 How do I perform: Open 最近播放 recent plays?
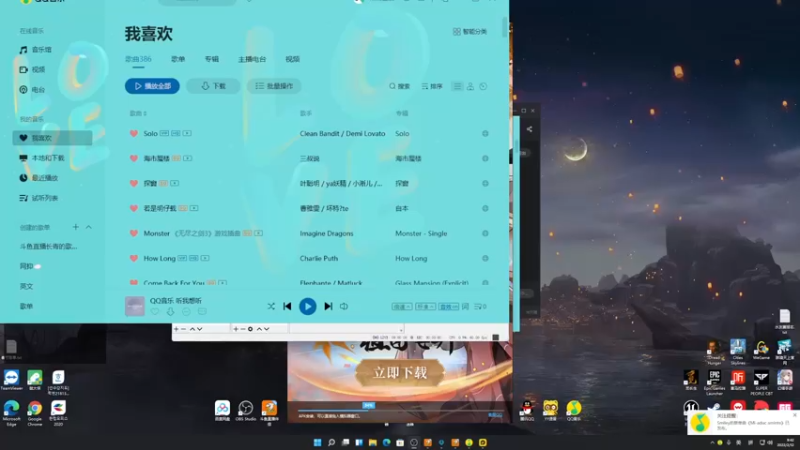[39, 178]
